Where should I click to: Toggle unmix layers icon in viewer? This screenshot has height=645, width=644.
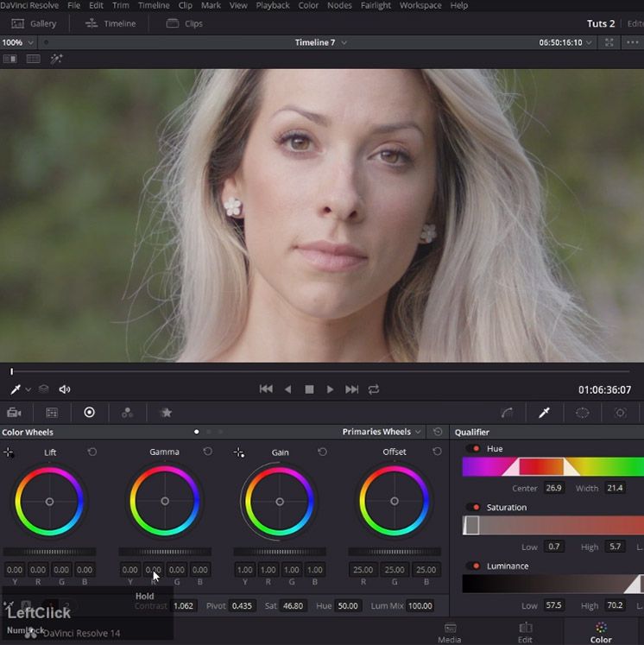click(x=43, y=389)
